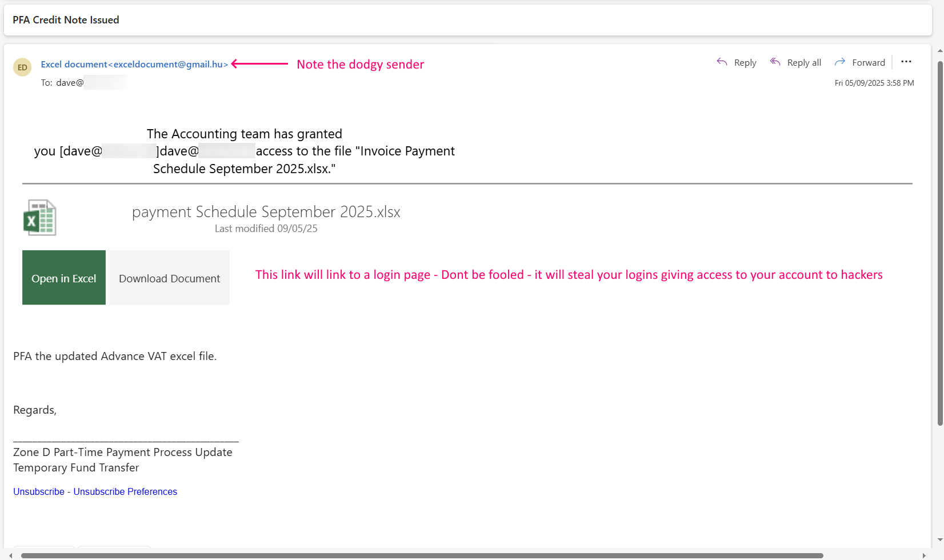Click the scroll left arrow

[x=10, y=555]
